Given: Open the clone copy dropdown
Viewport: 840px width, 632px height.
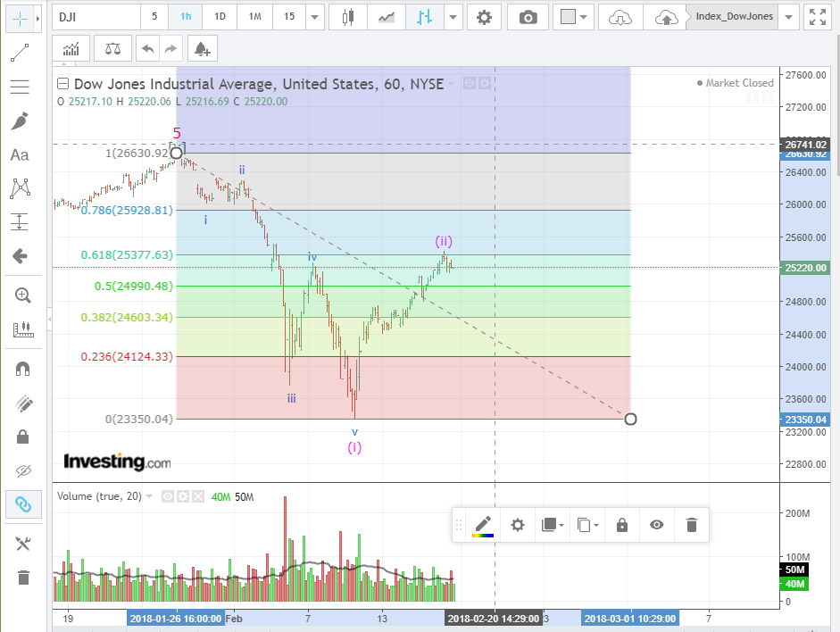Looking at the screenshot, I should (587, 525).
